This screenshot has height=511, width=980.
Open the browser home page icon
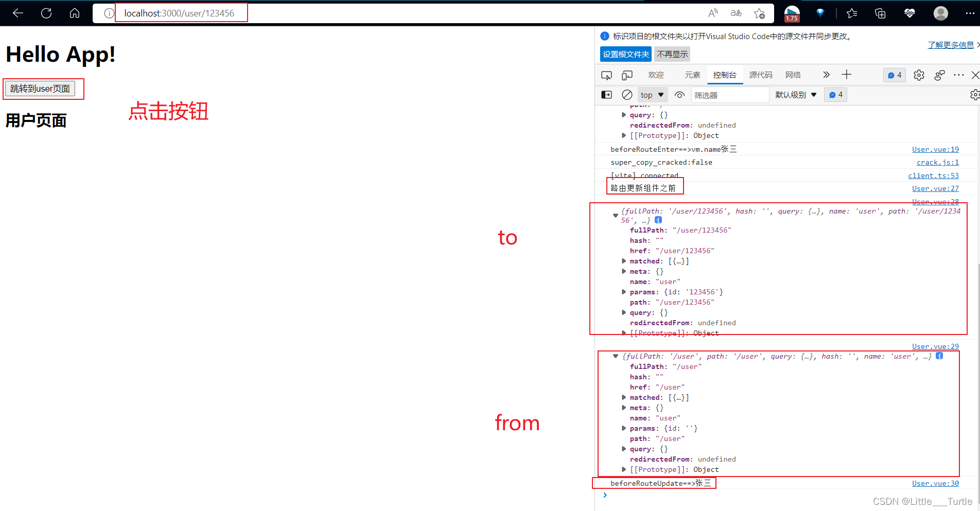(75, 13)
